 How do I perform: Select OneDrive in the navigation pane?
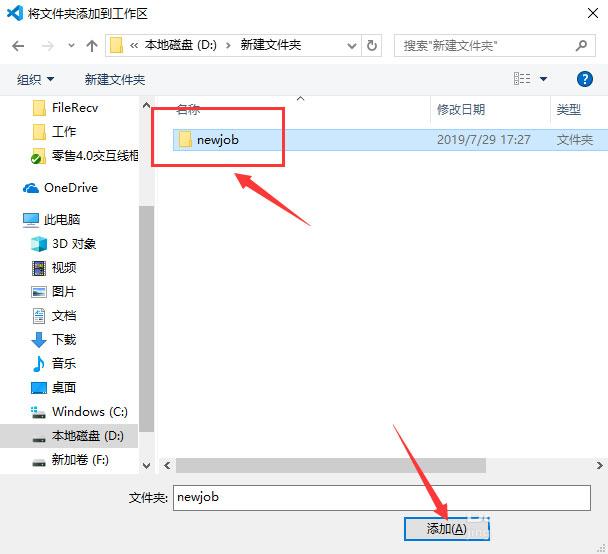(x=70, y=188)
